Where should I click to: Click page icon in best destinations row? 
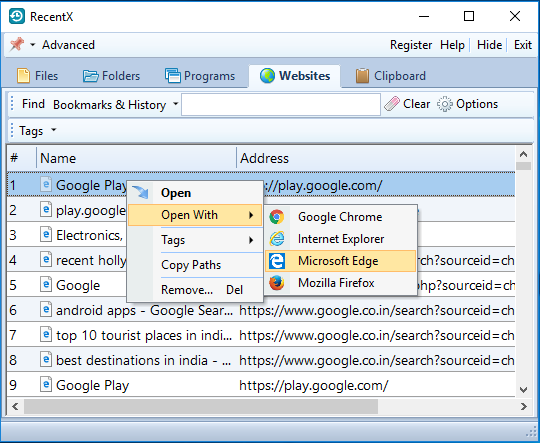coord(46,359)
